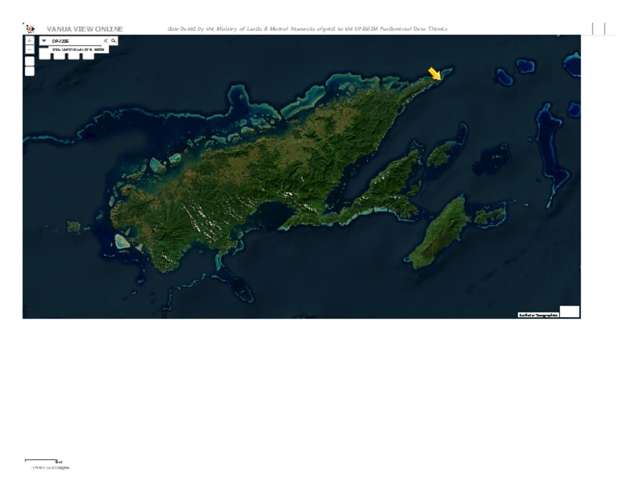Click the zoom in (+) map button
Image resolution: width=639 pixels, height=494 pixels.
30,41
